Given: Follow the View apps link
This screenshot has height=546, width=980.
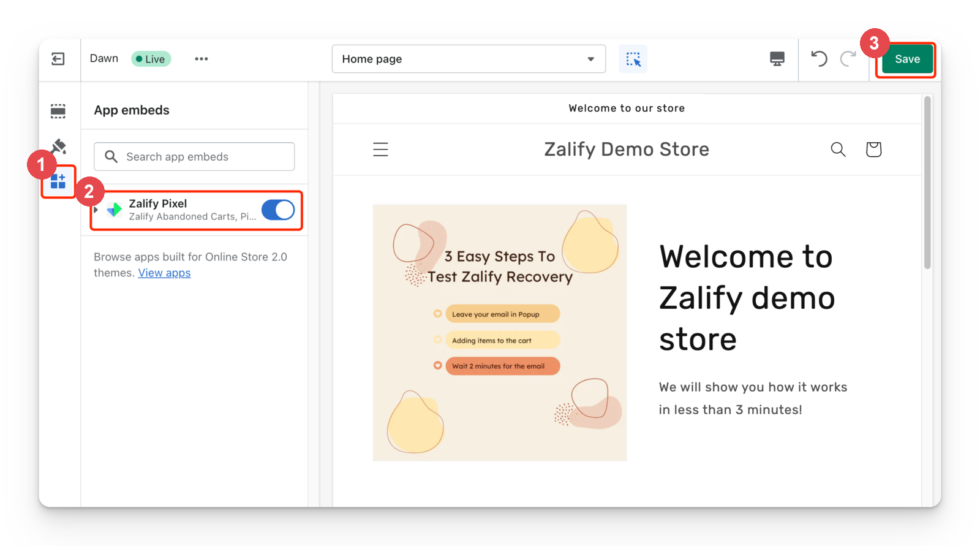Looking at the screenshot, I should 164,273.
